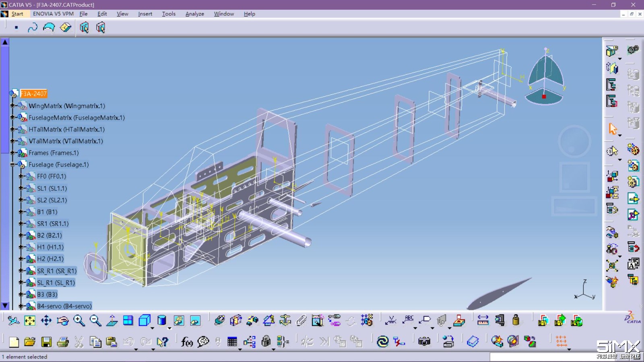Open the Window menu
The width and height of the screenshot is (644, 362).
tap(224, 14)
